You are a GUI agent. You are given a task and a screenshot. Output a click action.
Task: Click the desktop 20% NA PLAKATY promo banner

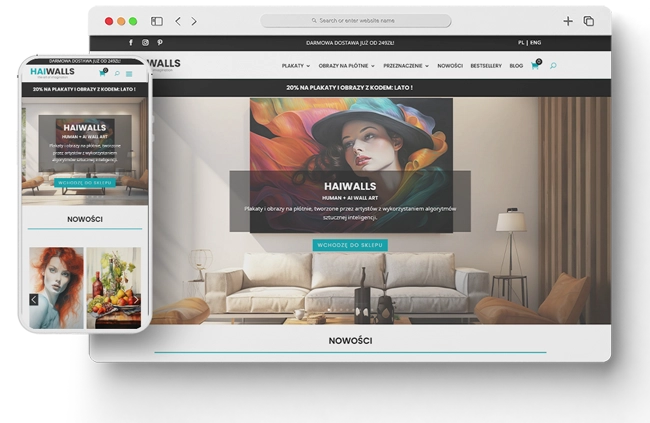(x=350, y=88)
